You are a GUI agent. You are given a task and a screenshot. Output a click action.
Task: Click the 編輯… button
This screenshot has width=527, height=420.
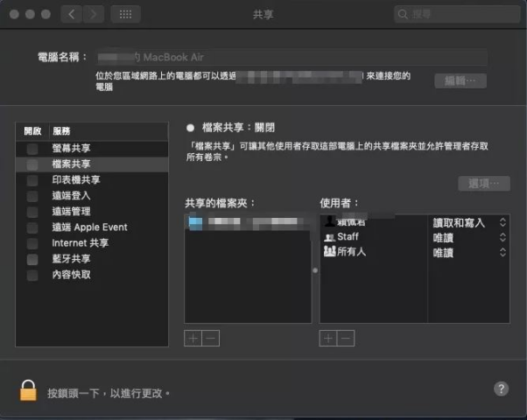[x=460, y=81]
